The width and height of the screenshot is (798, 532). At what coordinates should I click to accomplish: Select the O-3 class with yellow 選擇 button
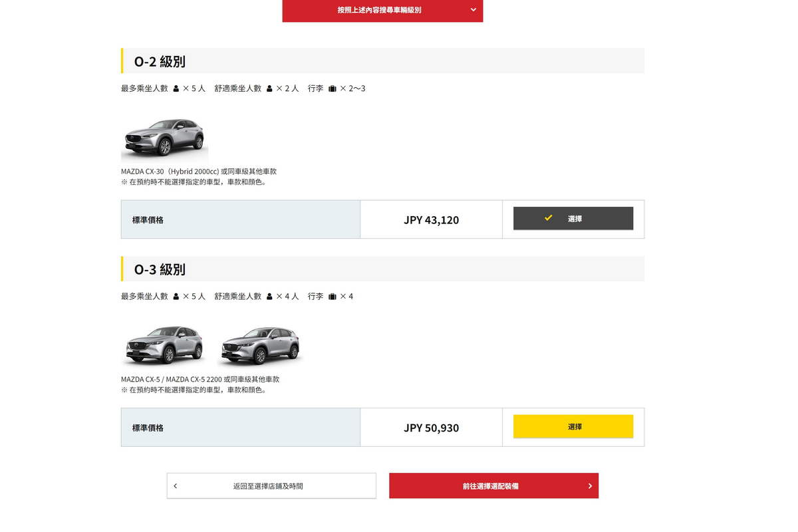[573, 427]
